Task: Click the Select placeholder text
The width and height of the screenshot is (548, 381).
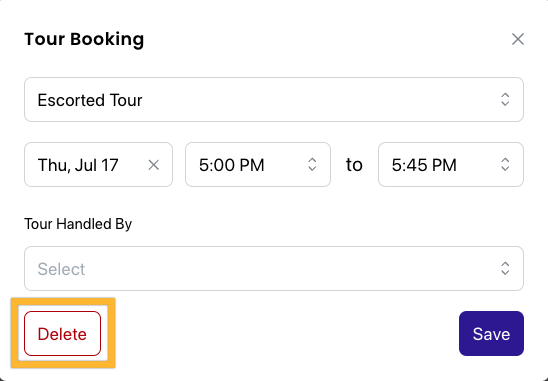Action: click(61, 269)
